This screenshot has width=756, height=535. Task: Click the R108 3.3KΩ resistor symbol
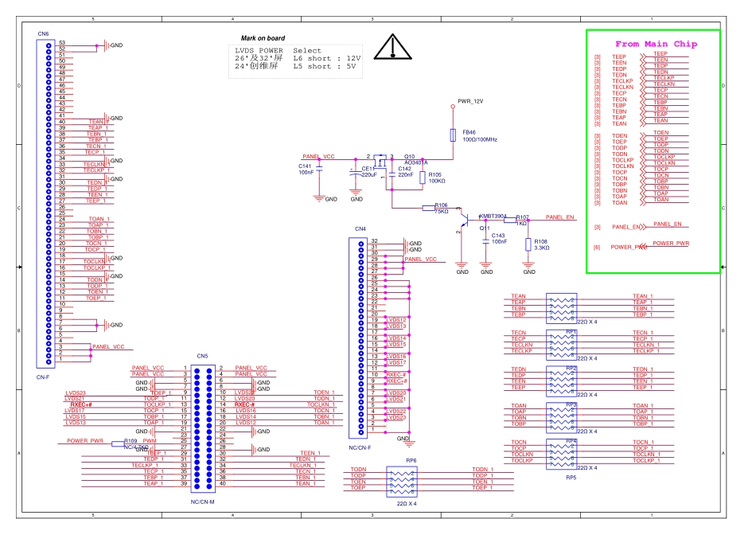pyautogui.click(x=528, y=244)
